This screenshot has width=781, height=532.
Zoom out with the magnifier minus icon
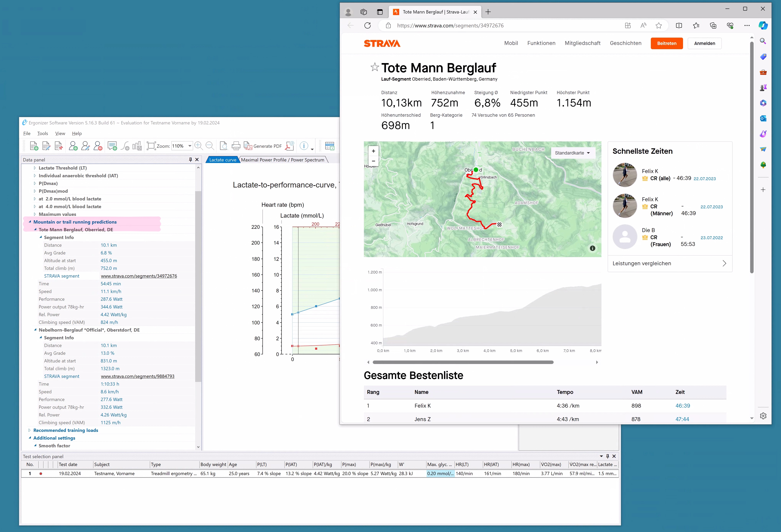[x=210, y=145]
